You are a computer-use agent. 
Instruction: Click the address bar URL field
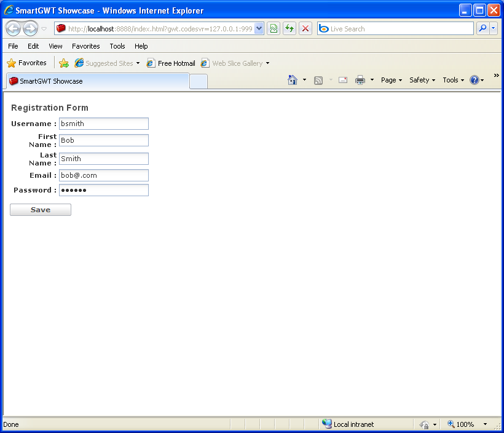155,29
